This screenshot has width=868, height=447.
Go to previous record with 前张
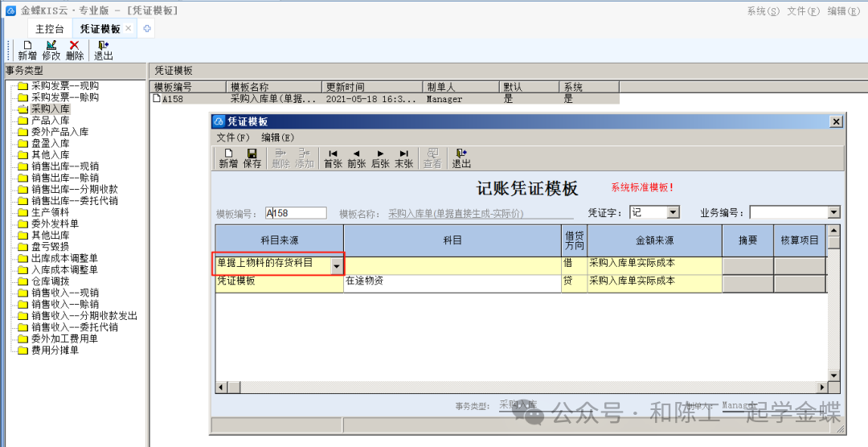pos(357,158)
